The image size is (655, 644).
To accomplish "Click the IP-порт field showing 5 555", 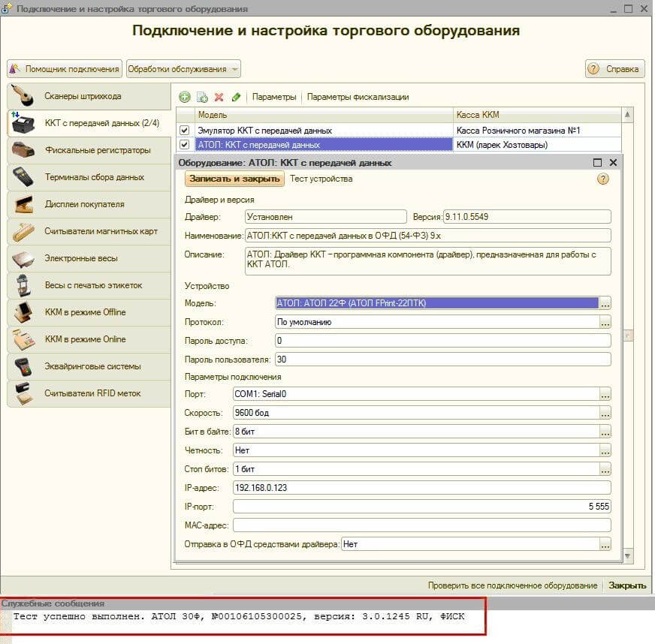I will coord(422,507).
